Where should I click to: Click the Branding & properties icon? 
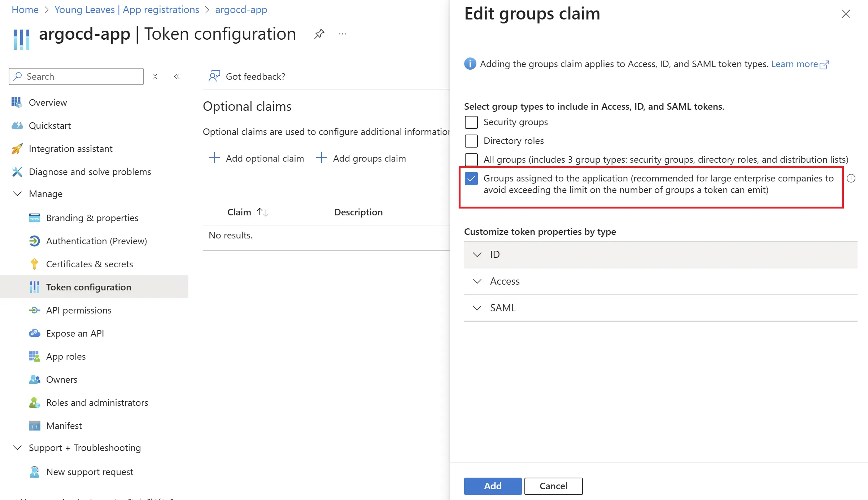point(34,218)
